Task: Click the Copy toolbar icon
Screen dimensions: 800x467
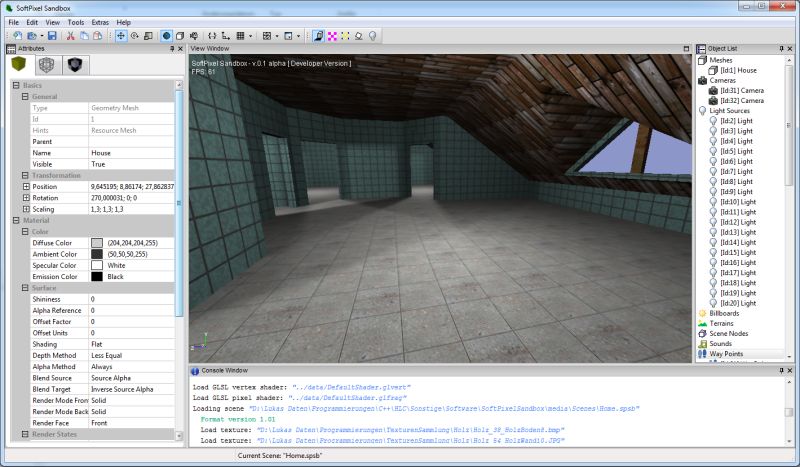Action: point(84,36)
